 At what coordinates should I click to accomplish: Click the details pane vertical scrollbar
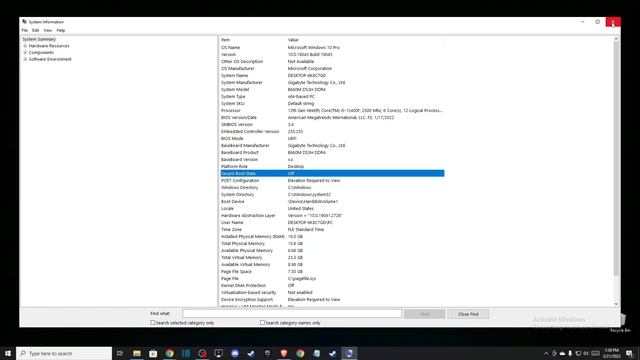pyautogui.click(x=616, y=159)
